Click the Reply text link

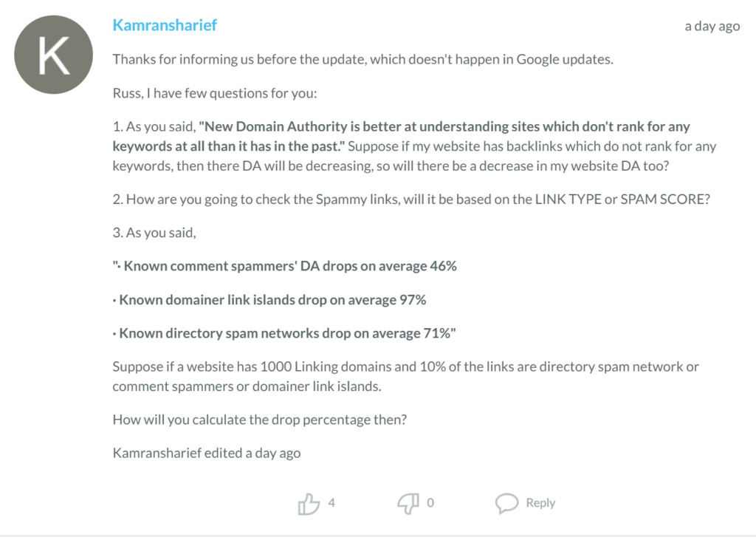(540, 503)
